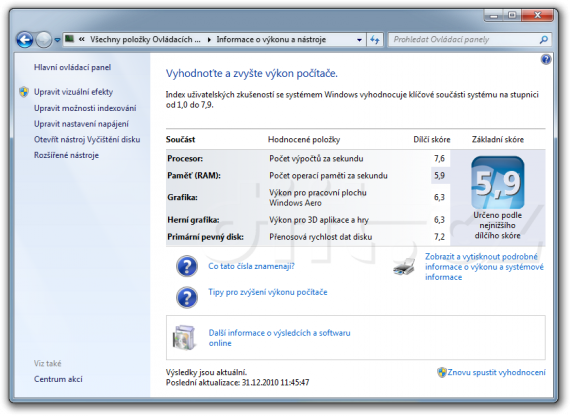Viewport: 570px width, 416px height.
Task: Open 'Co tato čísla znamenají?' link
Action: [x=251, y=266]
